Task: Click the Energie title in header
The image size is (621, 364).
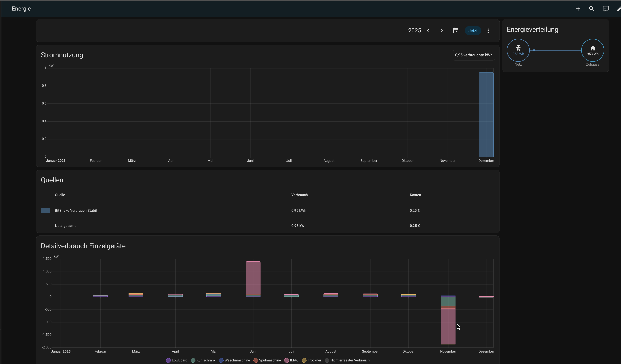Action: (x=21, y=9)
